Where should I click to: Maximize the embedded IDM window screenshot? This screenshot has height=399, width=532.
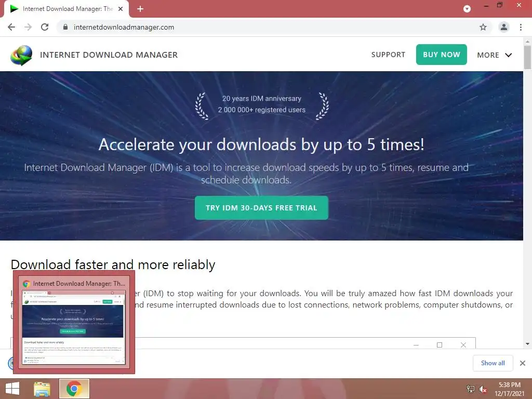[440, 345]
